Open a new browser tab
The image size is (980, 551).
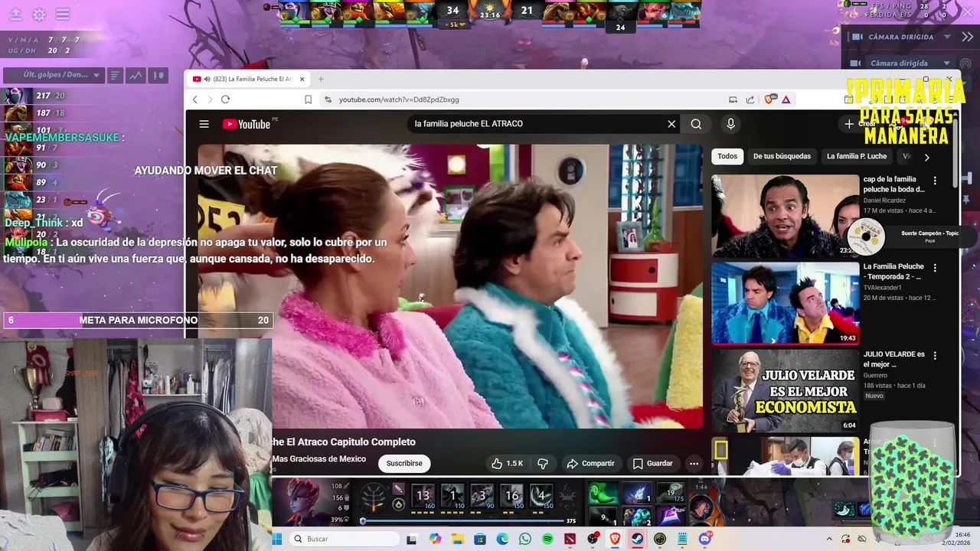[x=321, y=79]
